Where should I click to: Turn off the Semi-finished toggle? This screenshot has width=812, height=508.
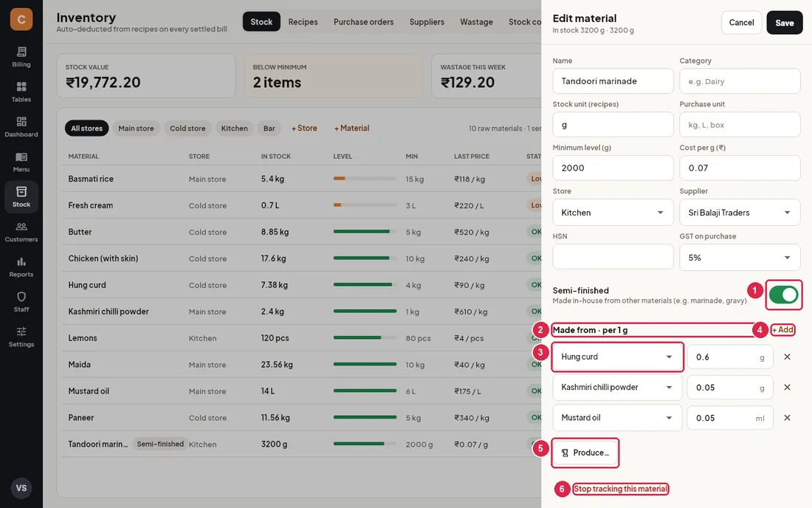[x=783, y=295]
